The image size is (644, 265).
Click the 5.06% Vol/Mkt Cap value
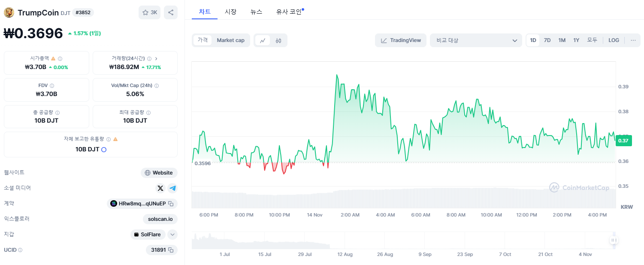click(135, 94)
